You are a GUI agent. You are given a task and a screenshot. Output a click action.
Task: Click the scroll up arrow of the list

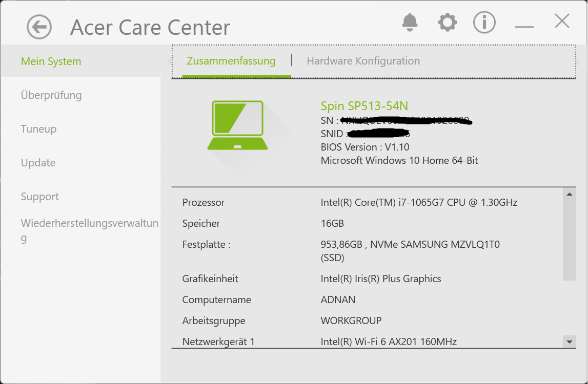(569, 194)
